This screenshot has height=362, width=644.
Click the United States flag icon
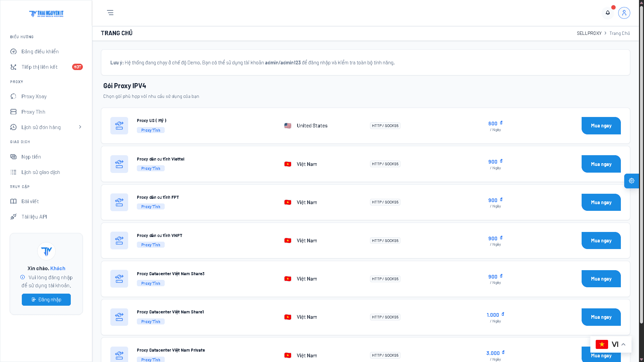click(x=288, y=126)
